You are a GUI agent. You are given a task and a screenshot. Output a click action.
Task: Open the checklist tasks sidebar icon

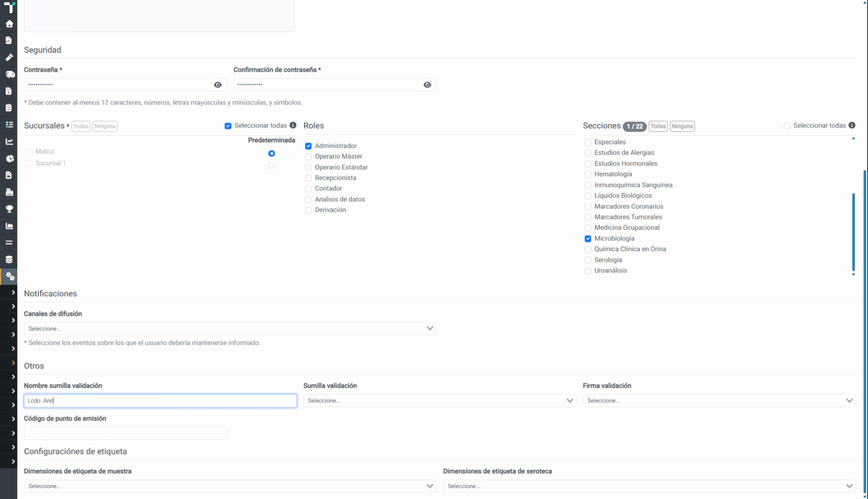(9, 125)
